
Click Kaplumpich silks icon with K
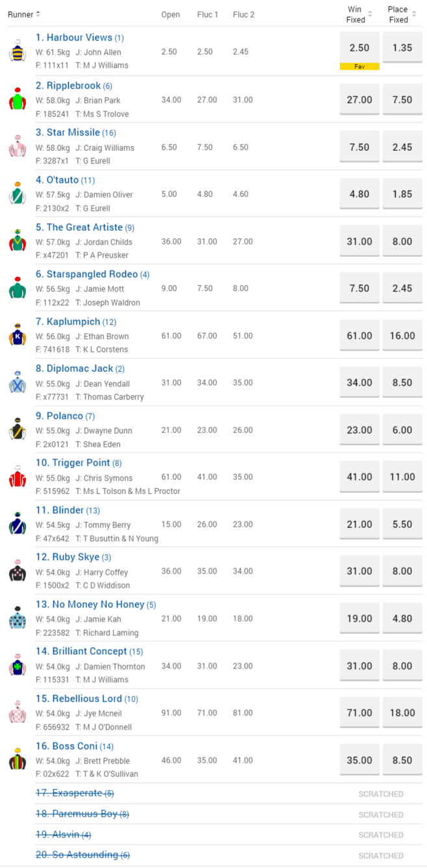click(x=17, y=335)
